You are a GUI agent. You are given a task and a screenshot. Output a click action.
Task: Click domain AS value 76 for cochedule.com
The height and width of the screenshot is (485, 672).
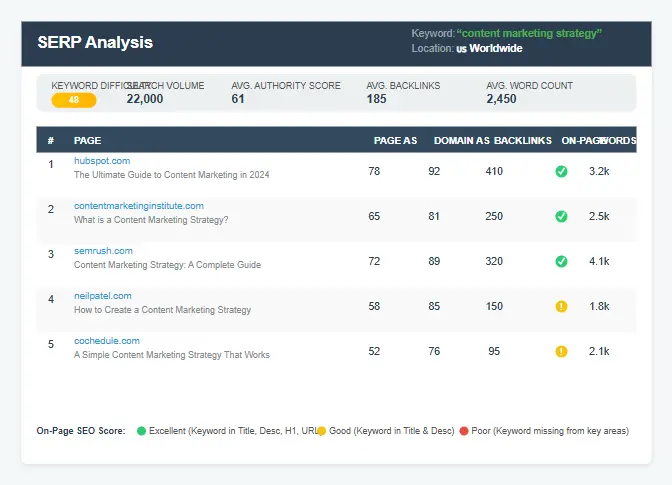[x=434, y=351]
